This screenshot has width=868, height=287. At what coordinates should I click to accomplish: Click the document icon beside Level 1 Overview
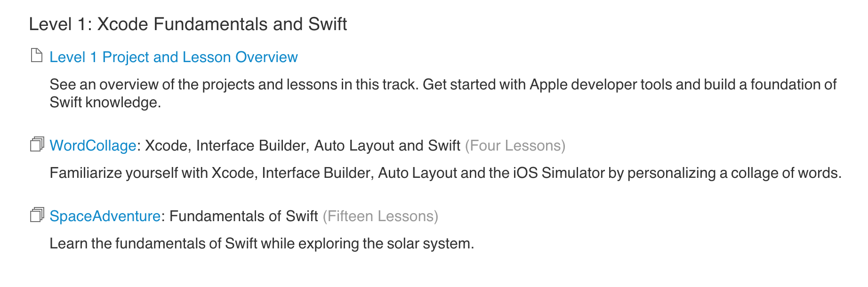click(x=37, y=56)
